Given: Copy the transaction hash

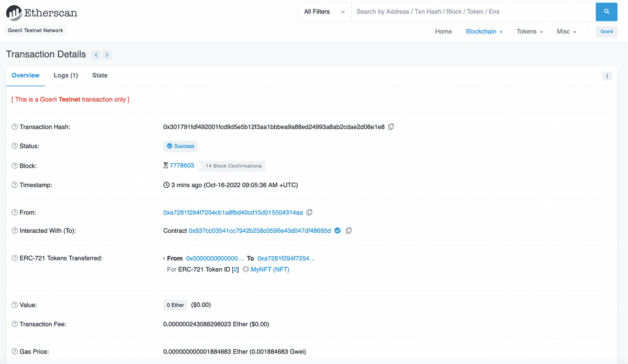Looking at the screenshot, I should tap(391, 127).
